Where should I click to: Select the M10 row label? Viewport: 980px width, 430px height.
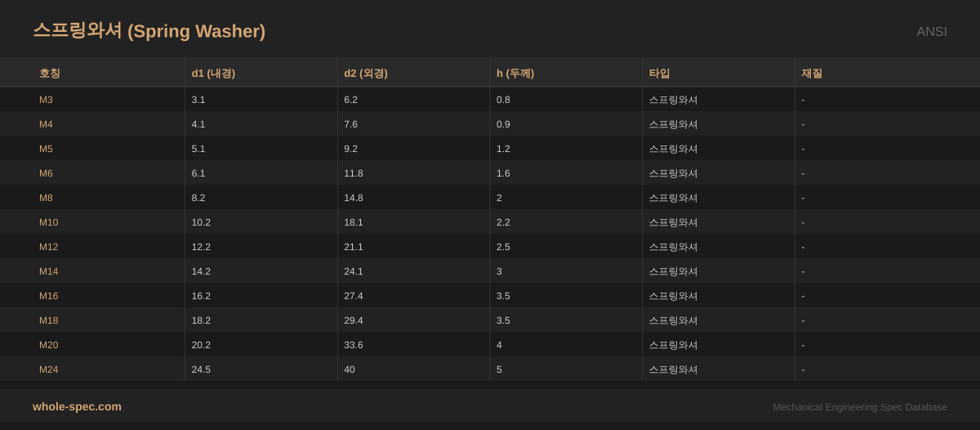[x=49, y=222]
